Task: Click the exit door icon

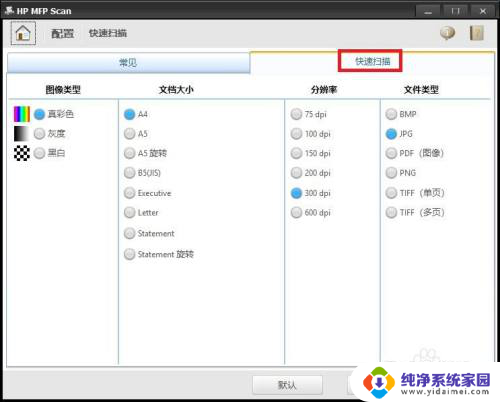Action: 477,33
